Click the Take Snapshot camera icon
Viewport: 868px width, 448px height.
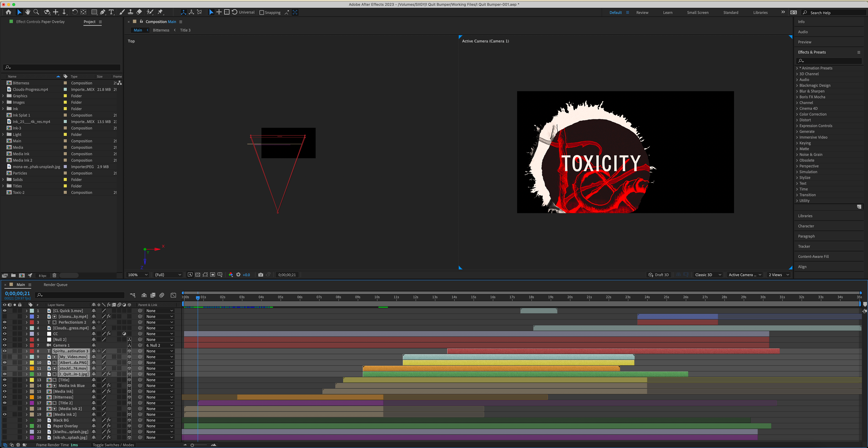[260, 275]
